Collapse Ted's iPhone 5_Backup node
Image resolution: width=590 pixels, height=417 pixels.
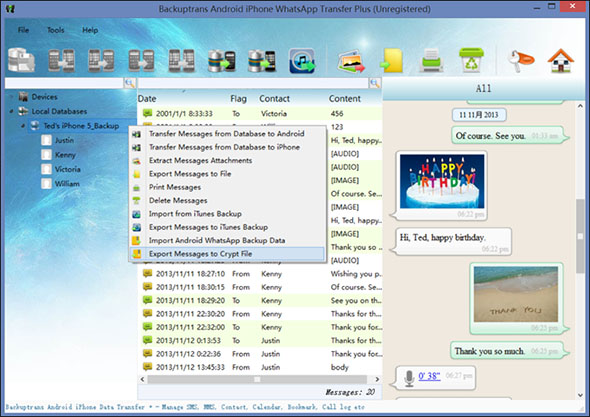(x=23, y=126)
